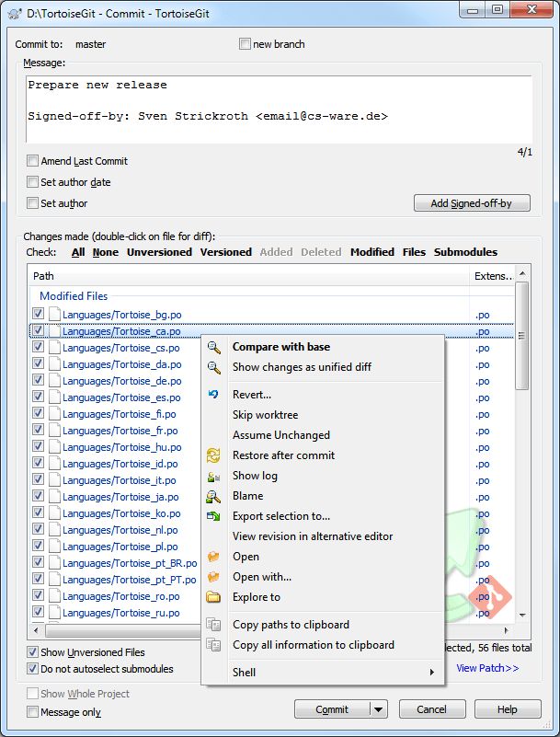Viewport: 560px width, 737px height.
Task: Click the Modified Files group header
Action: pos(74,296)
